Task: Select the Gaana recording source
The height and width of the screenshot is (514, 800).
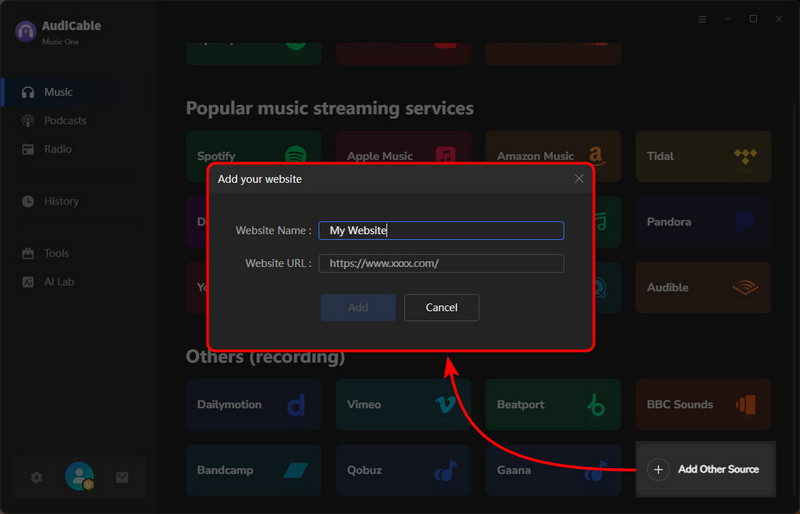Action: (553, 470)
